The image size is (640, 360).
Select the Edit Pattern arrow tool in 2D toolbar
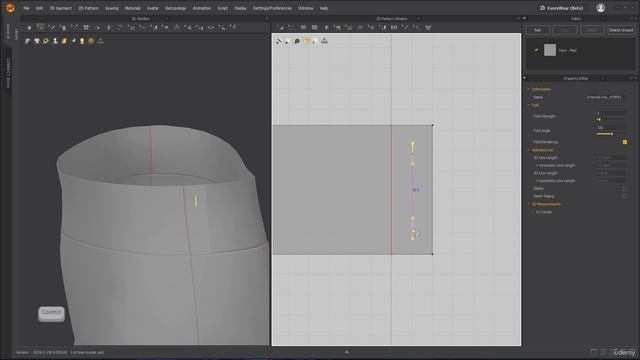coord(280,27)
